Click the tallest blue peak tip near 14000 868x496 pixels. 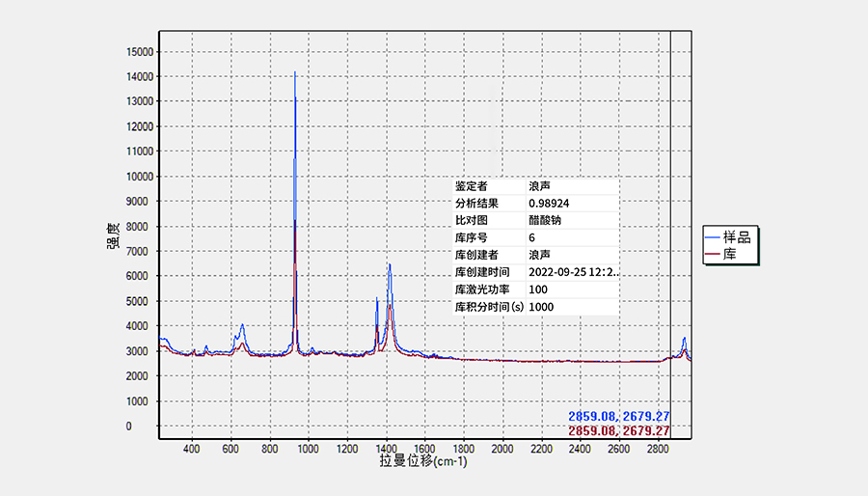(295, 72)
